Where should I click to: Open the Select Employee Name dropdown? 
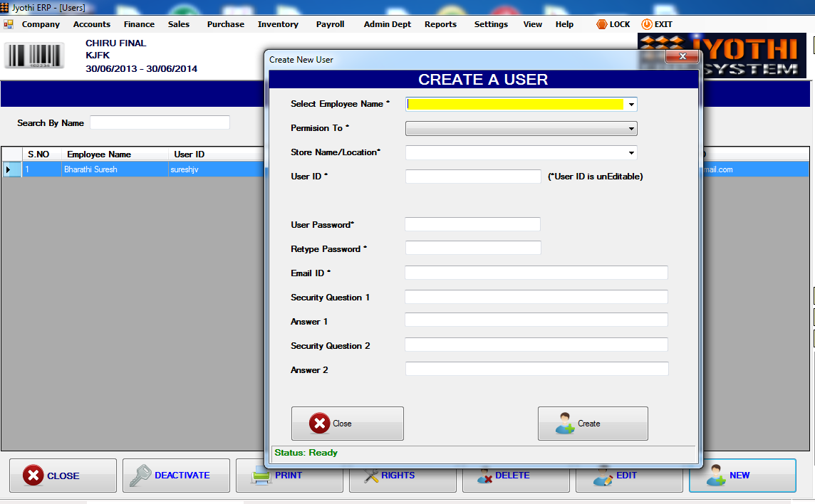[x=631, y=104]
